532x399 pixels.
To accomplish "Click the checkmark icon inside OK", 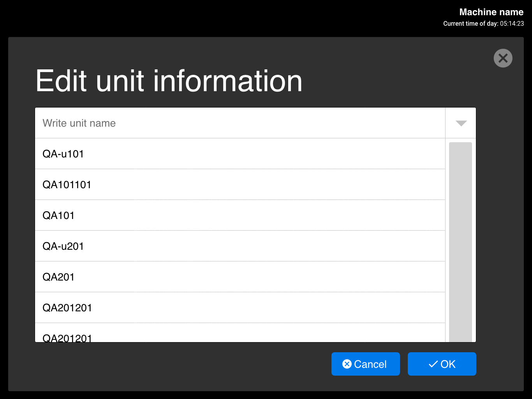I will click(433, 364).
